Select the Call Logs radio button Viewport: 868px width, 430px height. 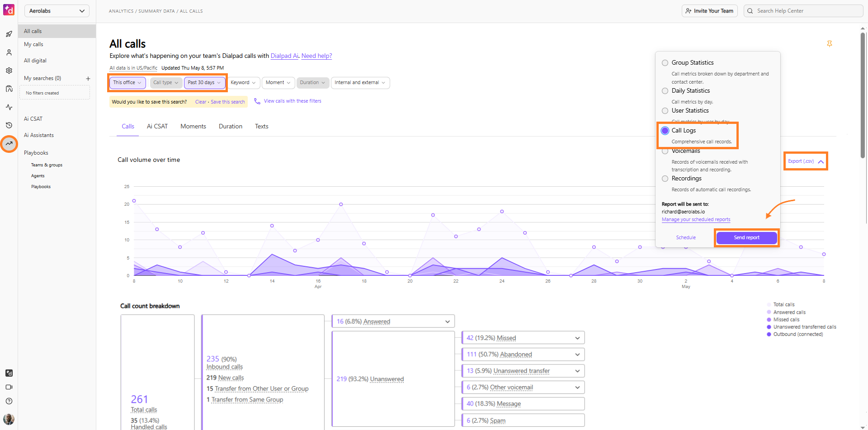(665, 131)
